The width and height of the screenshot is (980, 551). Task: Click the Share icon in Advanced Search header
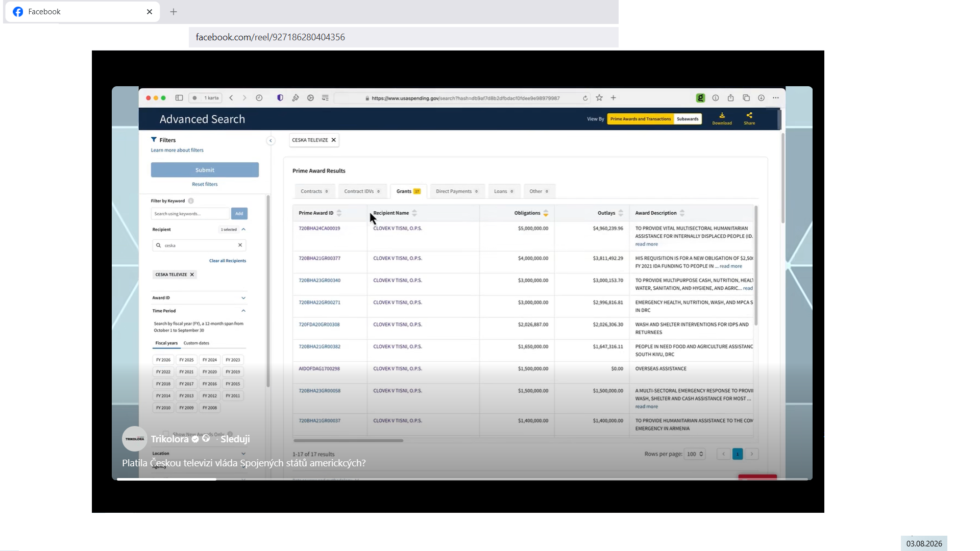[749, 118]
